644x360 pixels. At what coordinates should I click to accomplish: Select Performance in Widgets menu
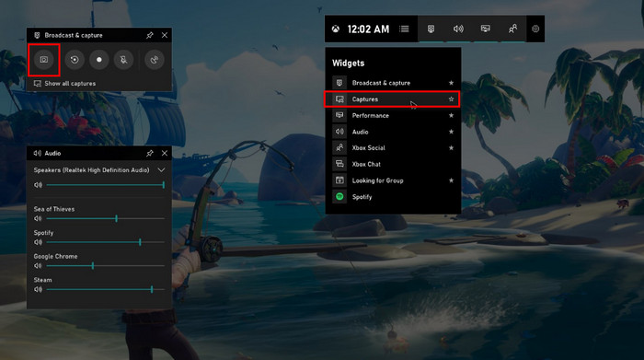coord(393,115)
